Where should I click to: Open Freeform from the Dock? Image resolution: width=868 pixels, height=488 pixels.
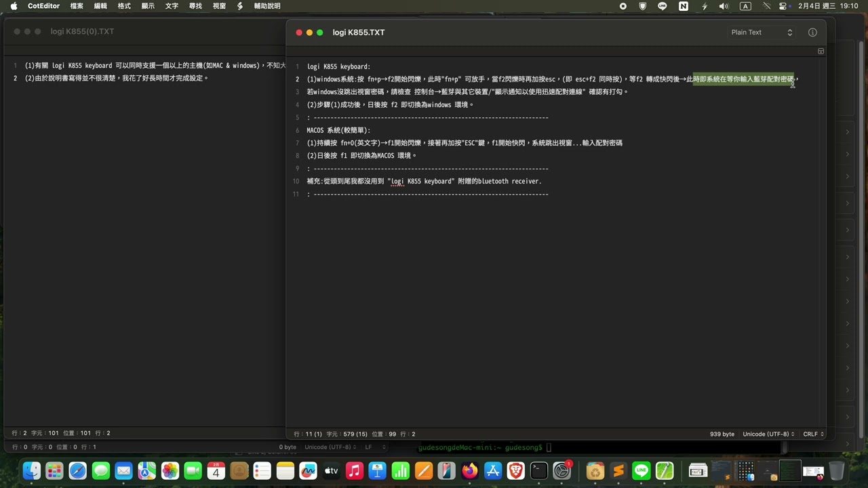pyautogui.click(x=308, y=470)
